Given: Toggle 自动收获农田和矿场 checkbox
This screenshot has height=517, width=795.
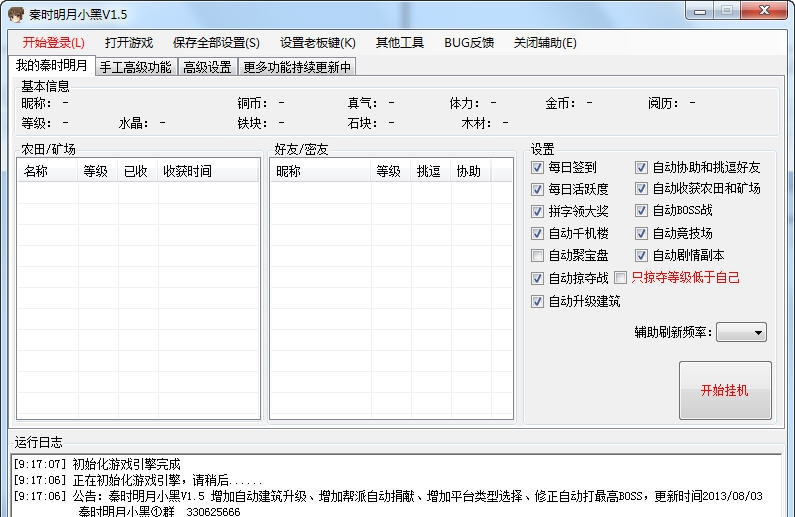Looking at the screenshot, I should click(x=641, y=189).
